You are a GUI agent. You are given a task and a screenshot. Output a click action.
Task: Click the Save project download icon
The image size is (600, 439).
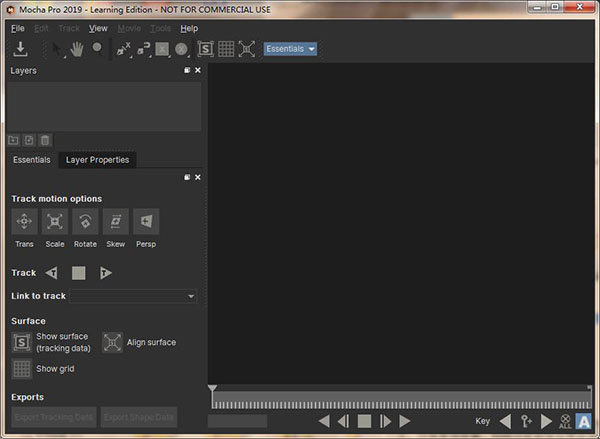coord(20,49)
